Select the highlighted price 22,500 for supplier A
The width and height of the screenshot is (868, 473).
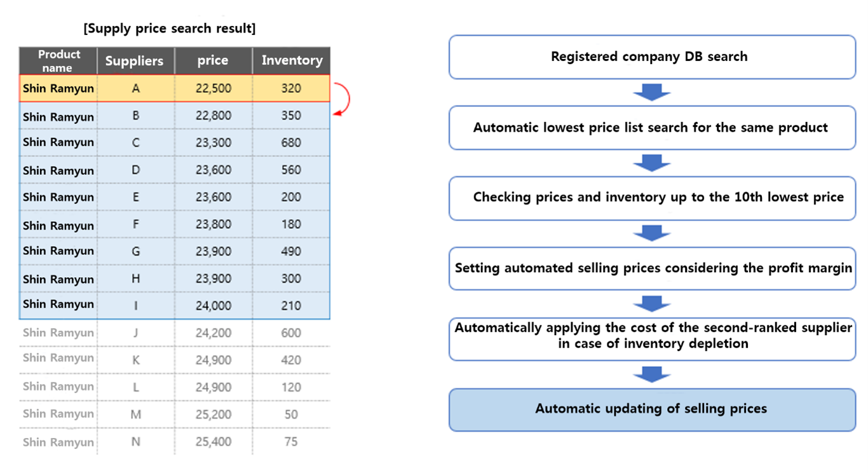214,89
